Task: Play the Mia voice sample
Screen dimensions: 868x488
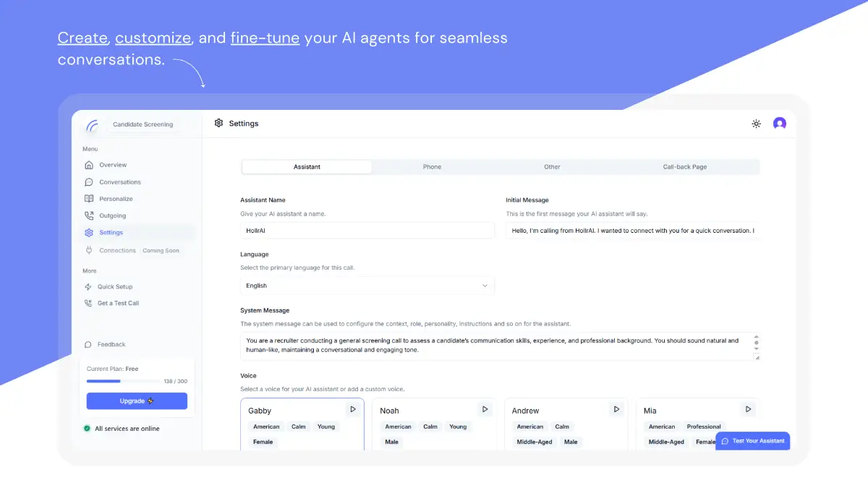Action: point(748,409)
